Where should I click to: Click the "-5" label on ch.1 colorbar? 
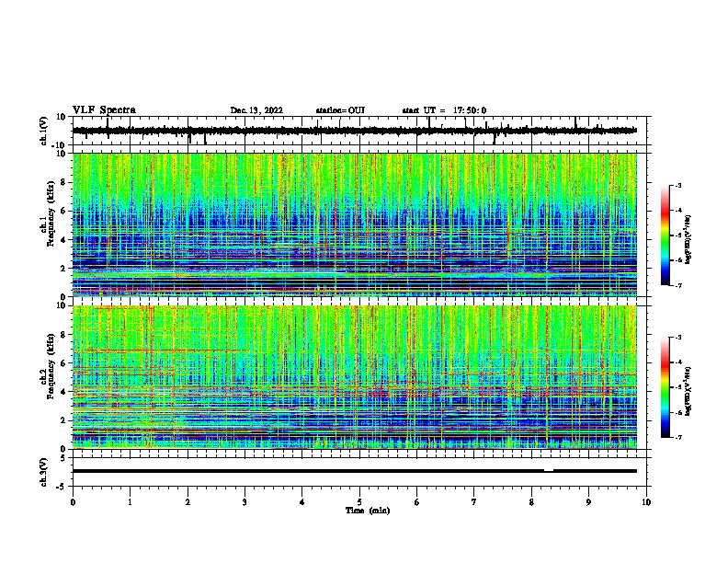pyautogui.click(x=677, y=236)
